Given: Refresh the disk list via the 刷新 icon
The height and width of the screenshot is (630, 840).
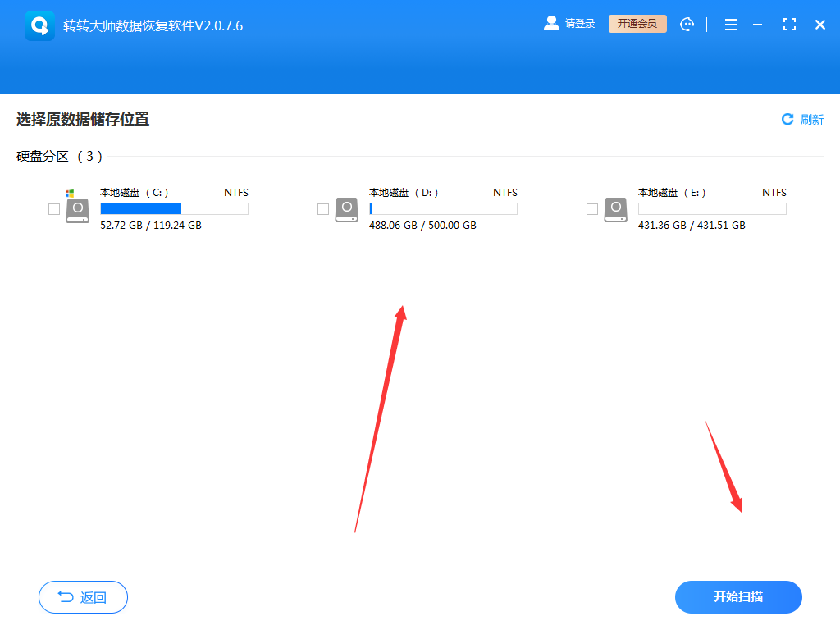Looking at the screenshot, I should tap(787, 119).
